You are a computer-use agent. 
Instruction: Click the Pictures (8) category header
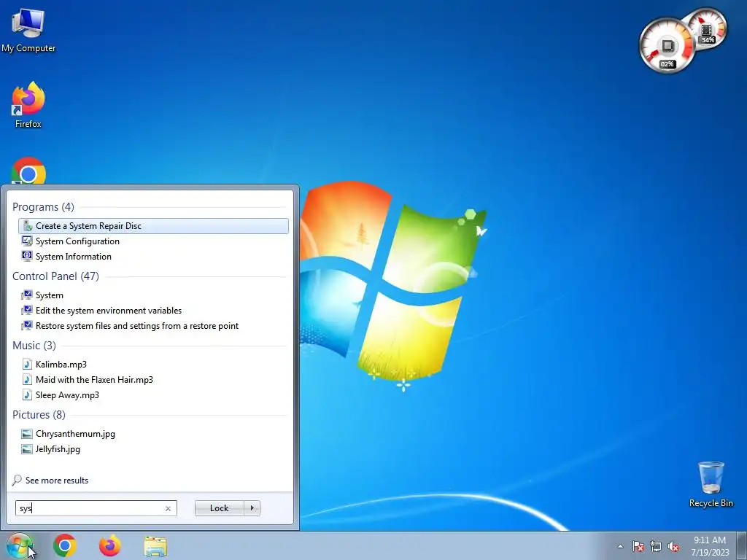pos(39,415)
